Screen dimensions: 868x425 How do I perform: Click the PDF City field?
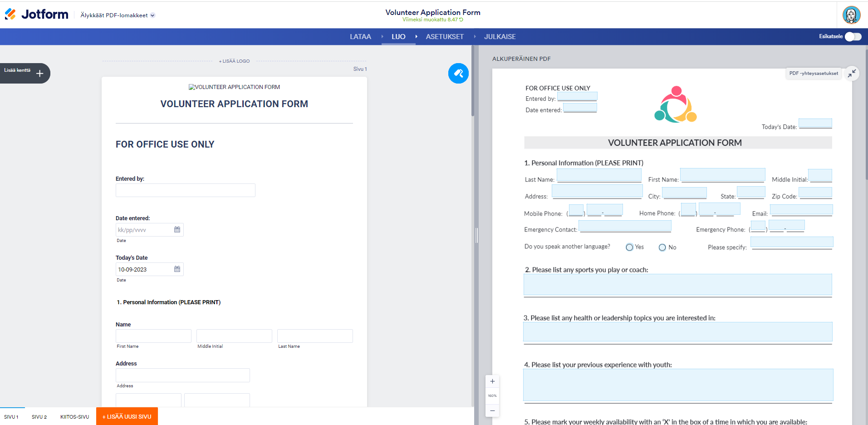(684, 193)
